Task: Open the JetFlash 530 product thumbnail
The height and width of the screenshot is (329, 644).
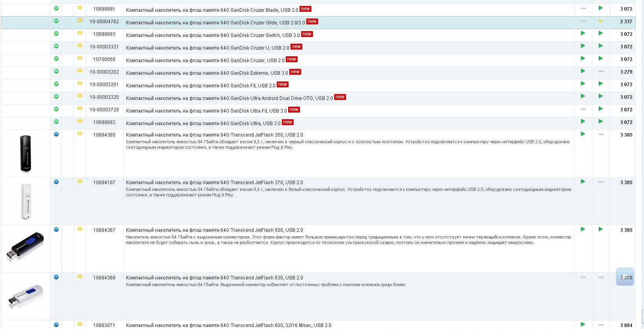Action: tap(26, 296)
